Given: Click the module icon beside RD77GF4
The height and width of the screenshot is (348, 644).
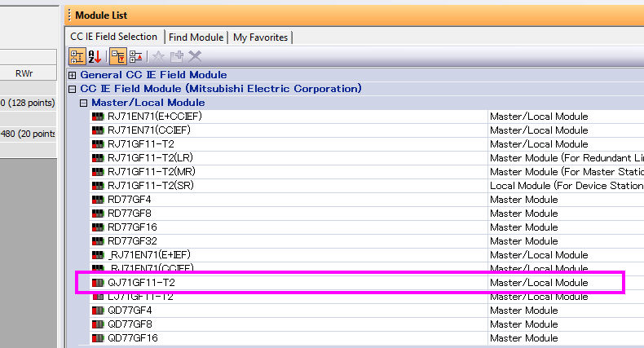Looking at the screenshot, I should pyautogui.click(x=98, y=200).
